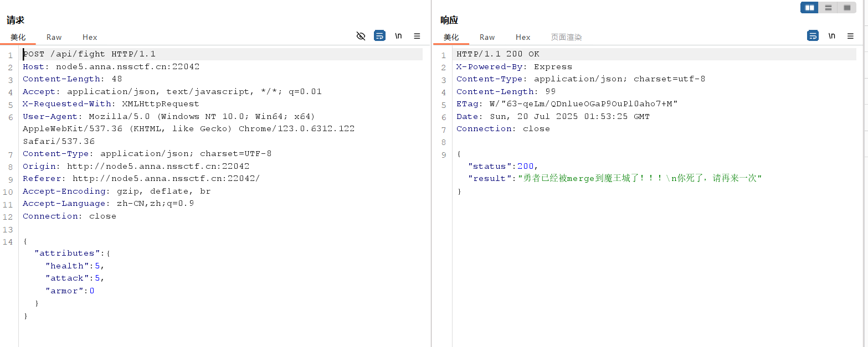Open the 页面渲染 render tab

pos(566,37)
